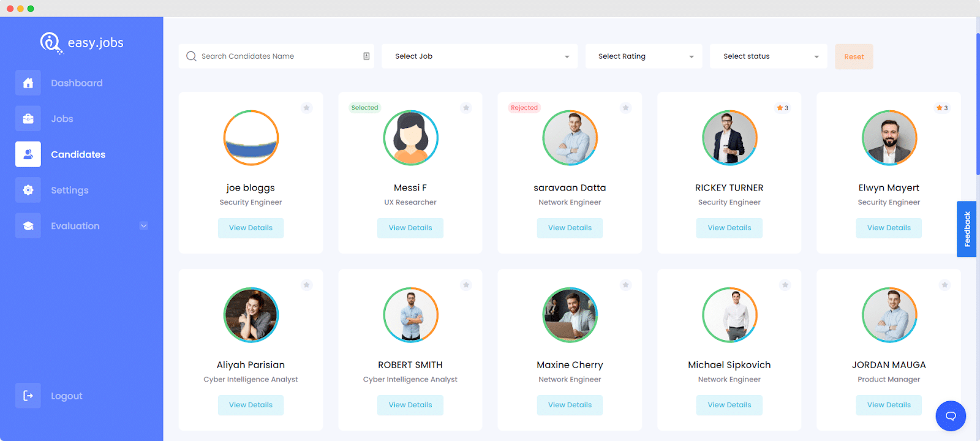Toggle the star on JORDAN MAUGA card
The image size is (980, 441).
coord(944,285)
